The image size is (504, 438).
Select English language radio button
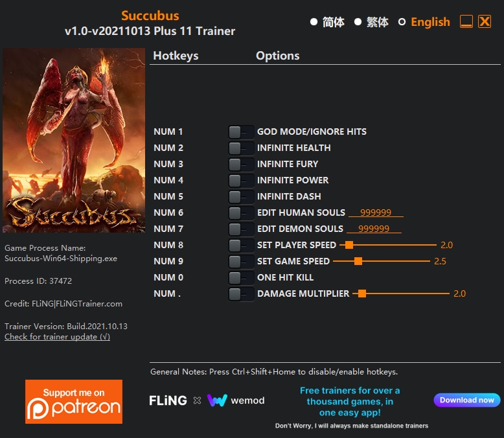[402, 22]
